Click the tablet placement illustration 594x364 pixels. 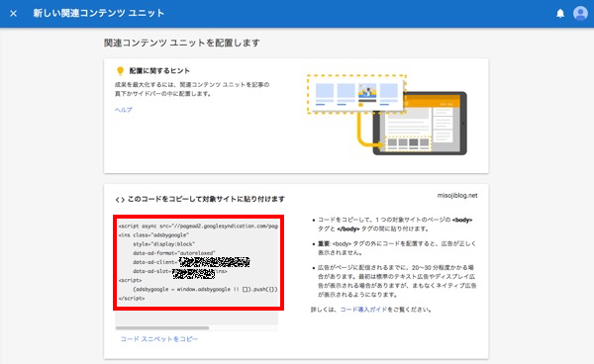point(387,115)
